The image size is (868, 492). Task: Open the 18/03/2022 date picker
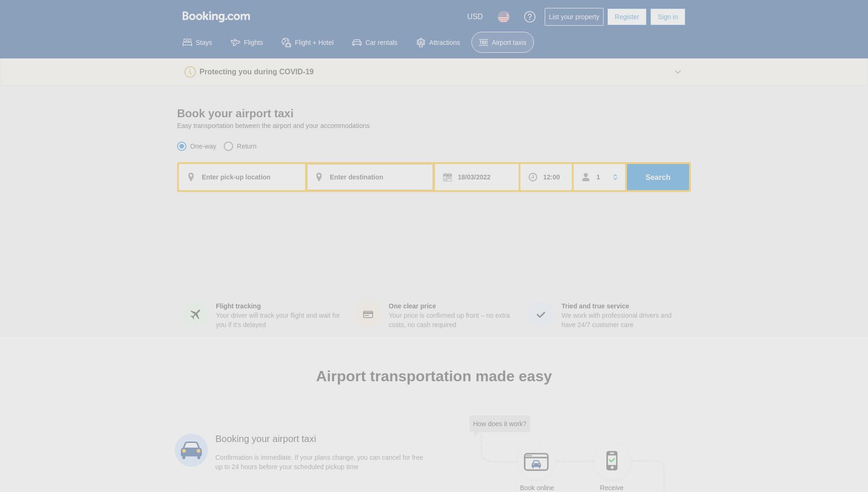tap(477, 177)
